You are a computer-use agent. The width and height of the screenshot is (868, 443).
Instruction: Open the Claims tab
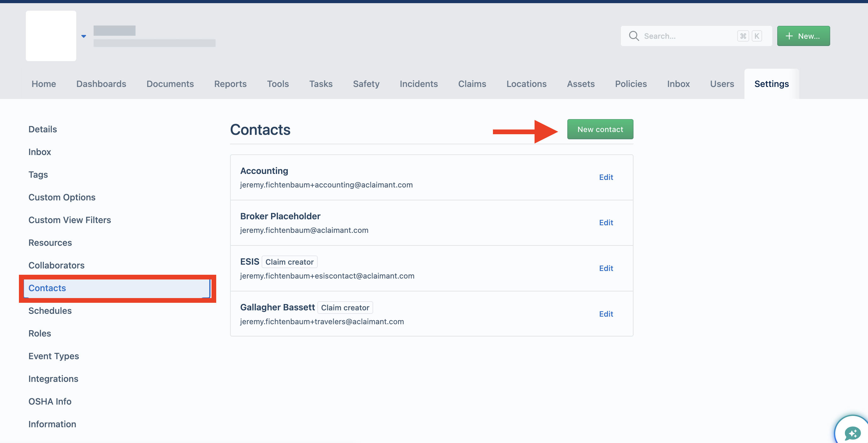(x=472, y=84)
